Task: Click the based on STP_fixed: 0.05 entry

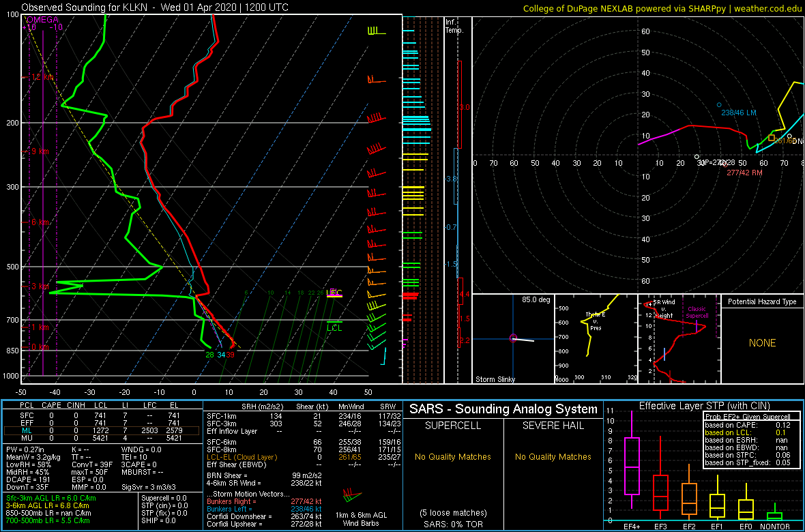Action: click(748, 462)
